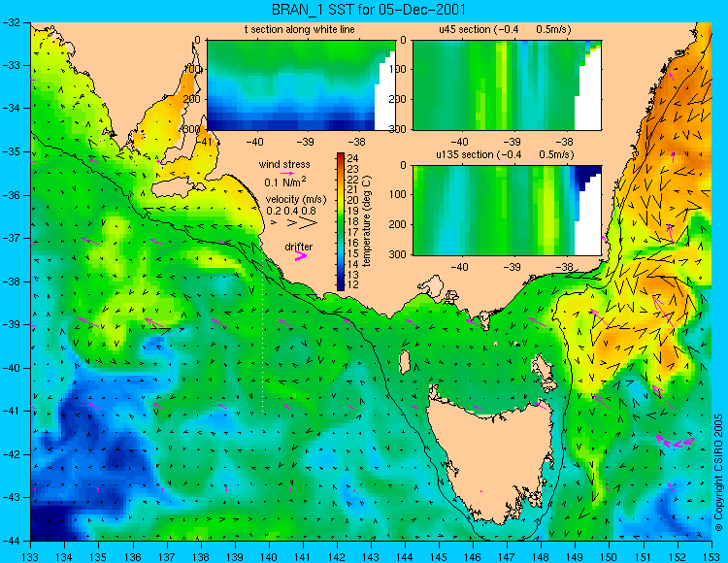Click the '153' longitude axis label
The height and width of the screenshot is (563, 728).
click(x=711, y=556)
